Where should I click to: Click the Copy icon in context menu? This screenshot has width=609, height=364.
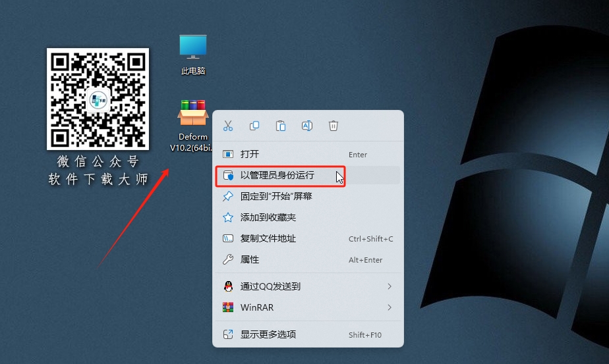(254, 126)
